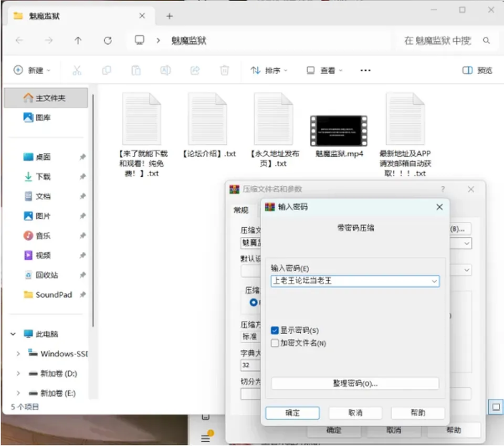Click 帮助 in the 输入密码 dialog
This screenshot has width=504, height=446.
pos(418,413)
